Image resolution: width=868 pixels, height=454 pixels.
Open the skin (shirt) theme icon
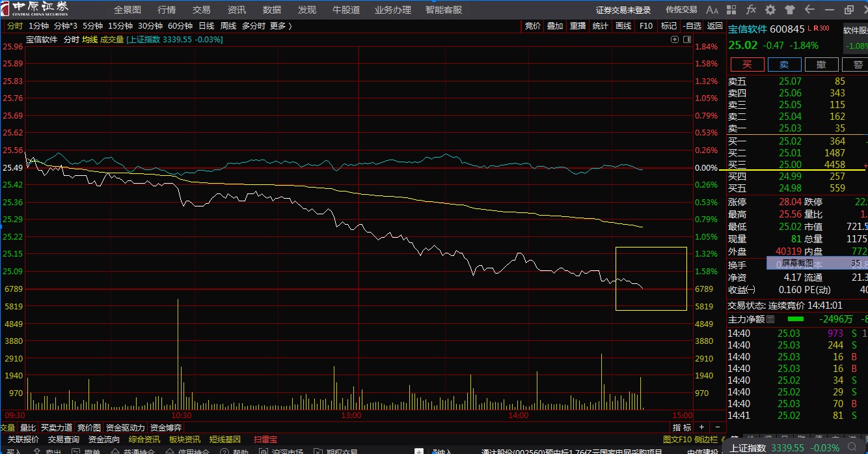point(790,10)
